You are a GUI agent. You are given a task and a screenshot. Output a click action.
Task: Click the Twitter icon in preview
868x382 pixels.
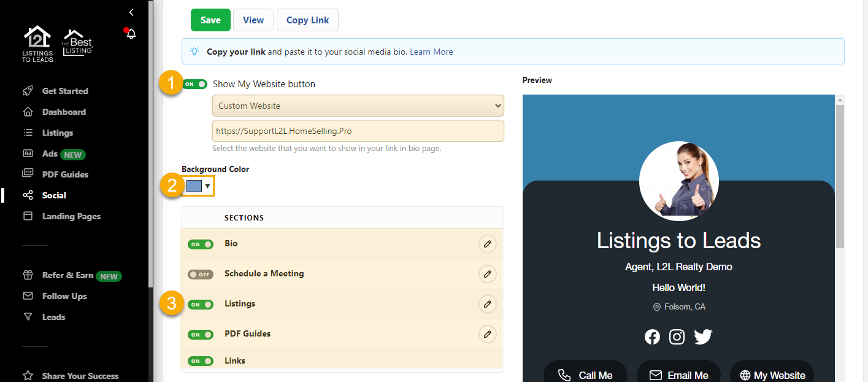tap(703, 337)
